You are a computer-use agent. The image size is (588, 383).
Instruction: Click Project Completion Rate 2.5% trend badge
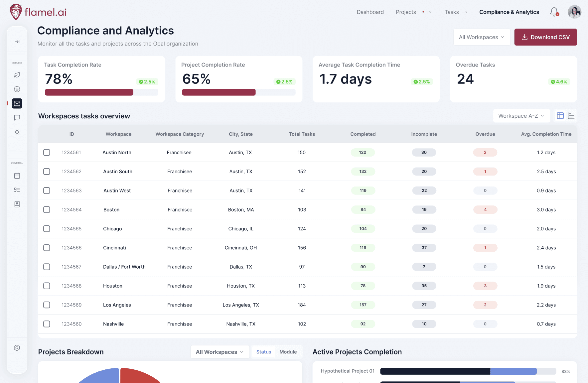(x=284, y=82)
